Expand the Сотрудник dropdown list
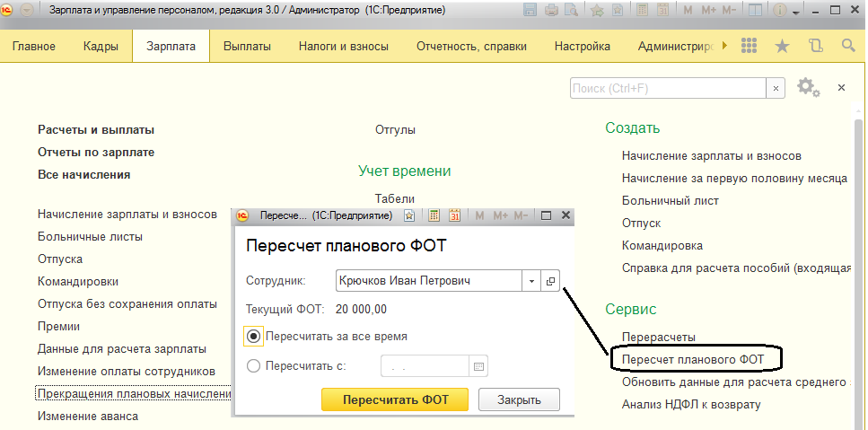 [x=531, y=281]
